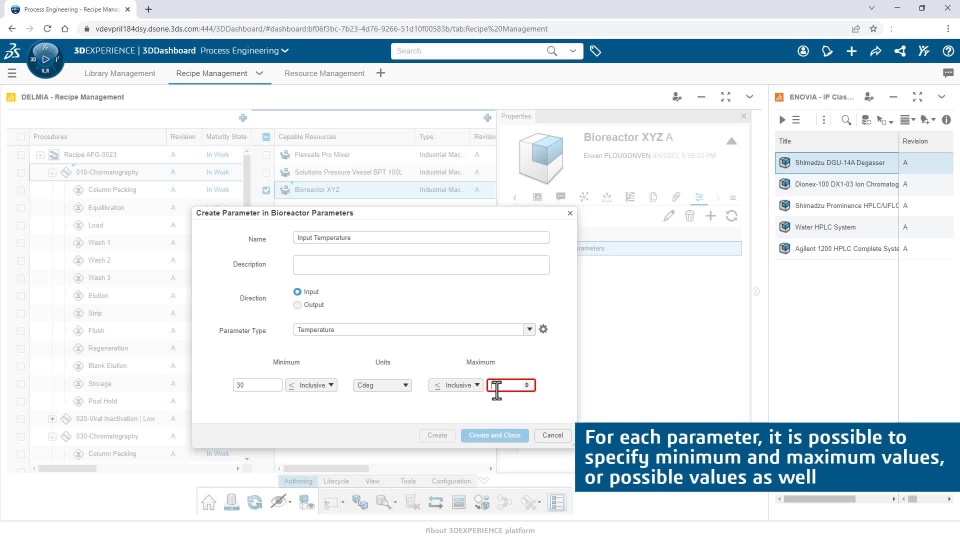Click the refresh icon in Properties panel
This screenshot has width=960, height=540.
(732, 216)
